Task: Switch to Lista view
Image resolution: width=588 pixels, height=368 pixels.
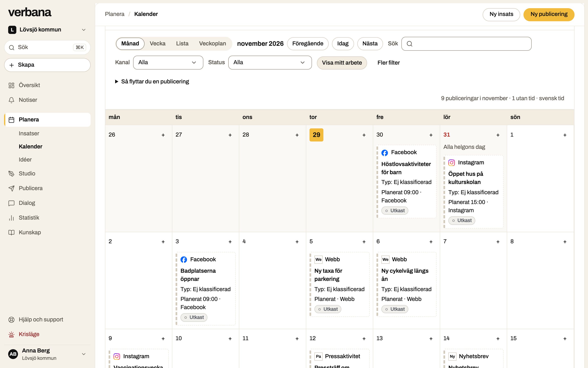Action: coord(182,44)
